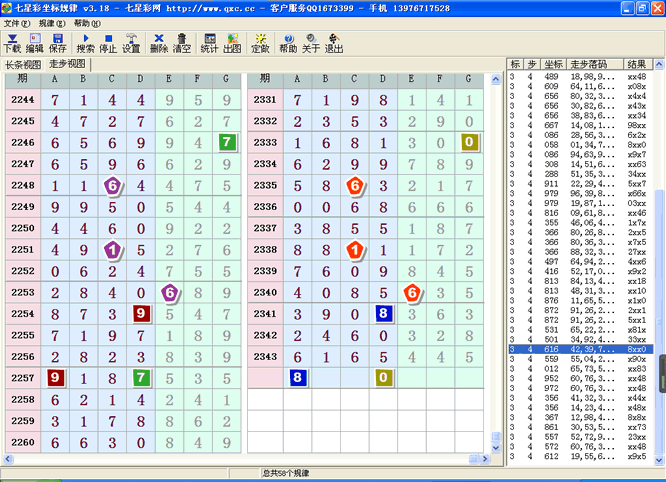Viewport: 666px width, 482px height.
Task: Select the rule row with coordinate 531
Action: pyautogui.click(x=580, y=330)
